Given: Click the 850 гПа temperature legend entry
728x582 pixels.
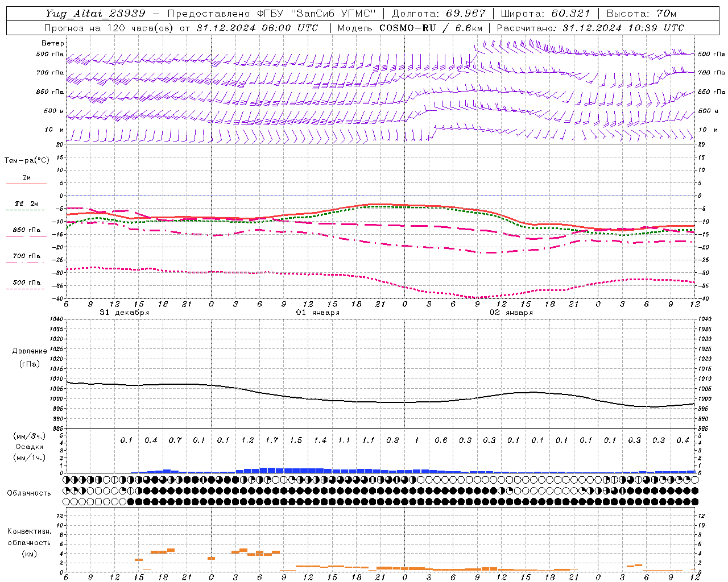Looking at the screenshot, I should [x=26, y=232].
